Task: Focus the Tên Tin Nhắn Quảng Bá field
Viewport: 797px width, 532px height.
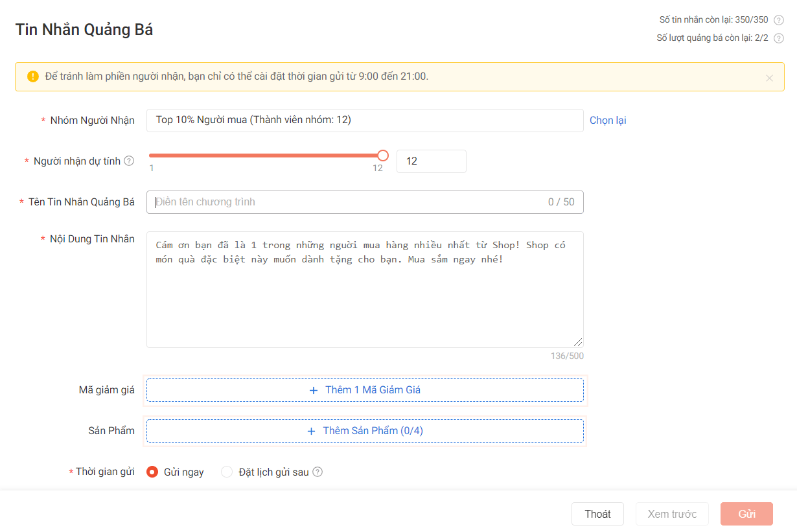Action: click(x=350, y=202)
